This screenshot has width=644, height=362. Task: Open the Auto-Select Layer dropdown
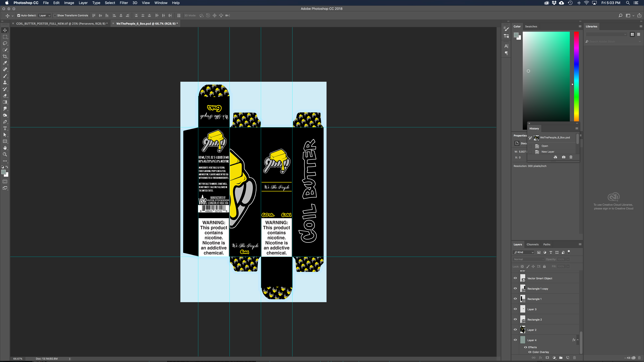pyautogui.click(x=45, y=15)
